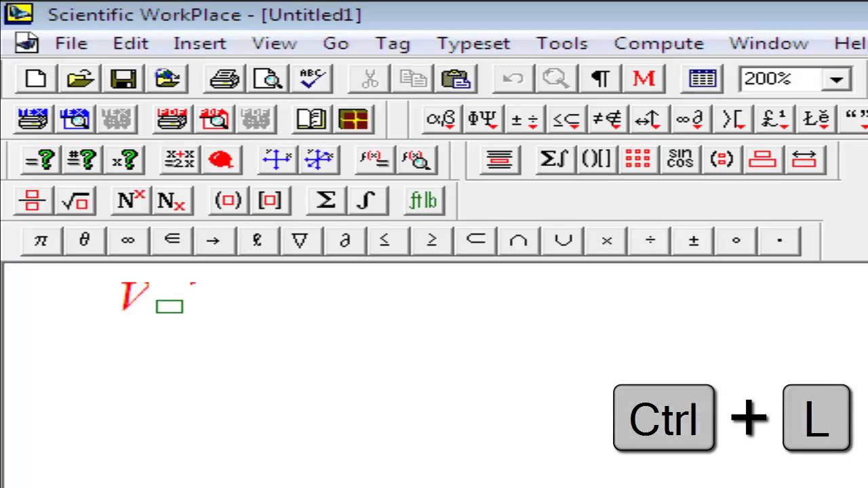This screenshot has width=868, height=488.
Task: Insert the infinity symbol button
Action: [127, 241]
